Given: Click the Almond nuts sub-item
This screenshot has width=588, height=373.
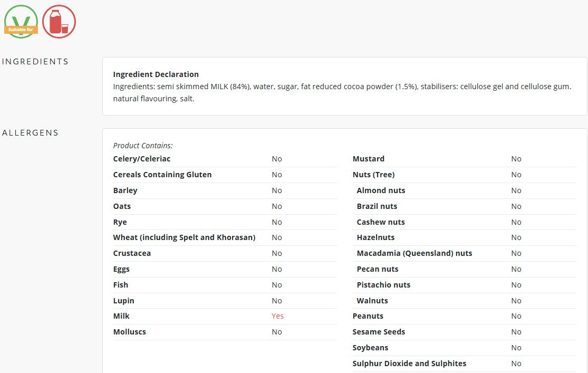Looking at the screenshot, I should (381, 190).
